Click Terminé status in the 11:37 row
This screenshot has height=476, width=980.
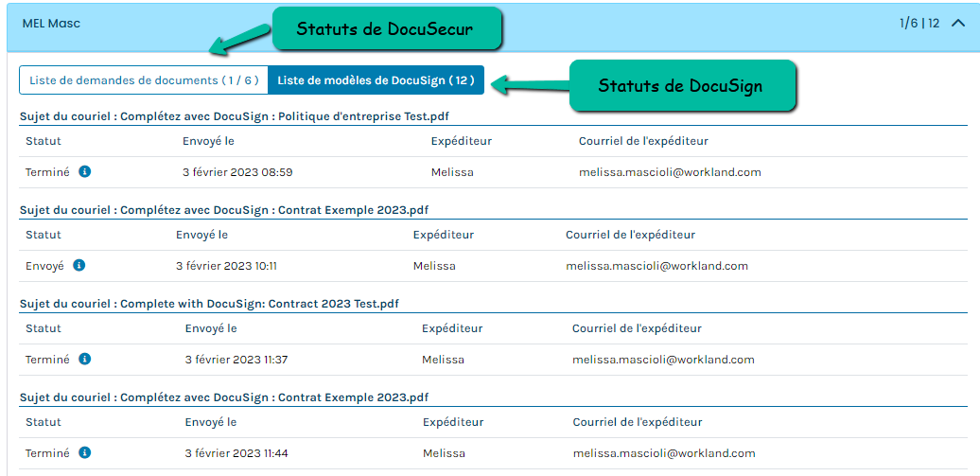47,360
